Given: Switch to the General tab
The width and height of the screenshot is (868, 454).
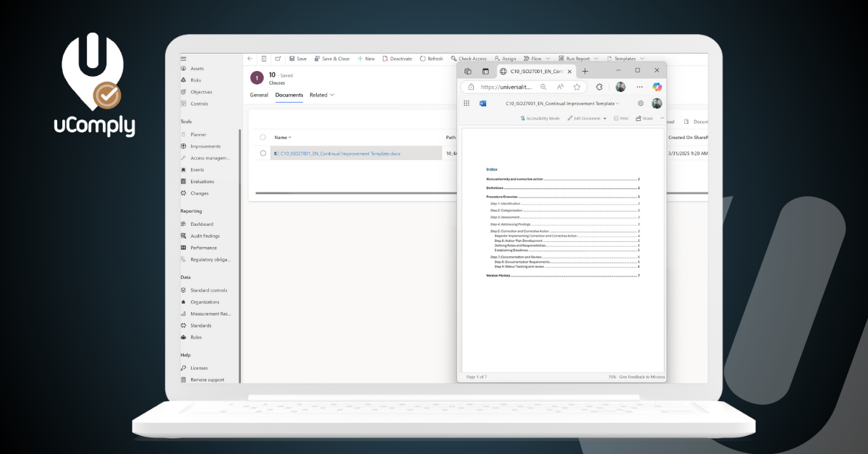Looking at the screenshot, I should 259,95.
